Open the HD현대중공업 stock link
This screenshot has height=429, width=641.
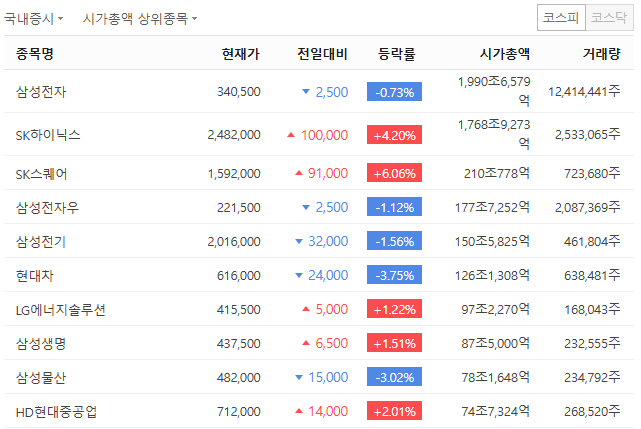click(56, 411)
